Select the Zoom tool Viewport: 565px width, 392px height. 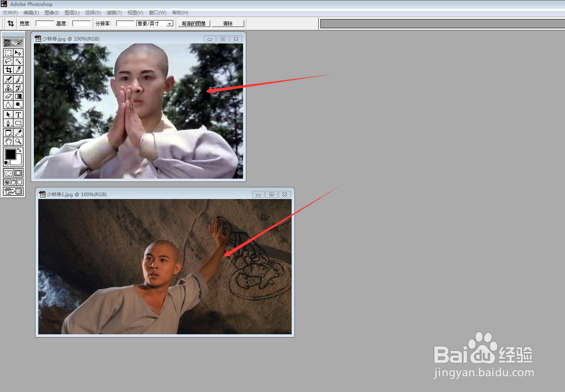(18, 141)
